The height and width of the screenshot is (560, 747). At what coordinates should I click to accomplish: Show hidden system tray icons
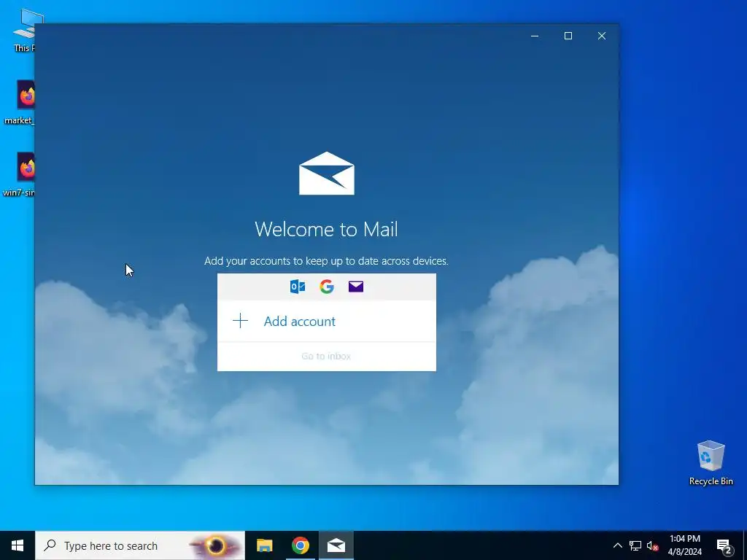(x=617, y=545)
